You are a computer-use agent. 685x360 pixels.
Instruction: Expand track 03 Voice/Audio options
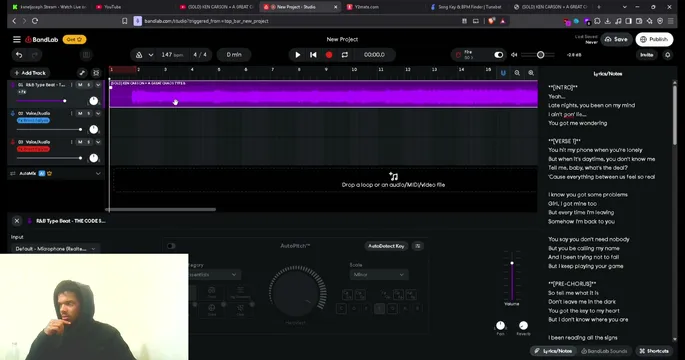[x=98, y=142]
